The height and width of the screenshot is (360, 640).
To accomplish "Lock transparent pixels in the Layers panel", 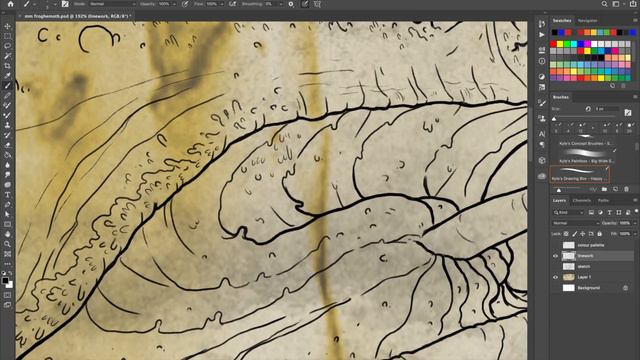I will tap(566, 234).
